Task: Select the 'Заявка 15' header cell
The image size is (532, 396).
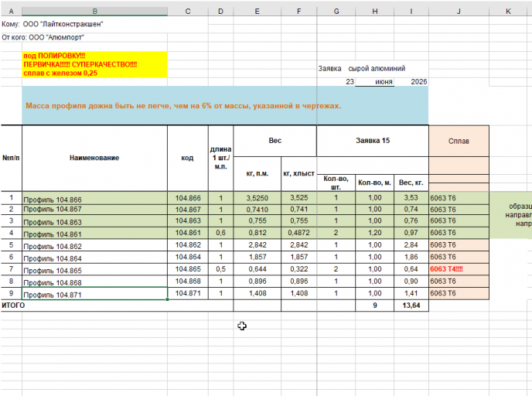Action: tap(373, 141)
